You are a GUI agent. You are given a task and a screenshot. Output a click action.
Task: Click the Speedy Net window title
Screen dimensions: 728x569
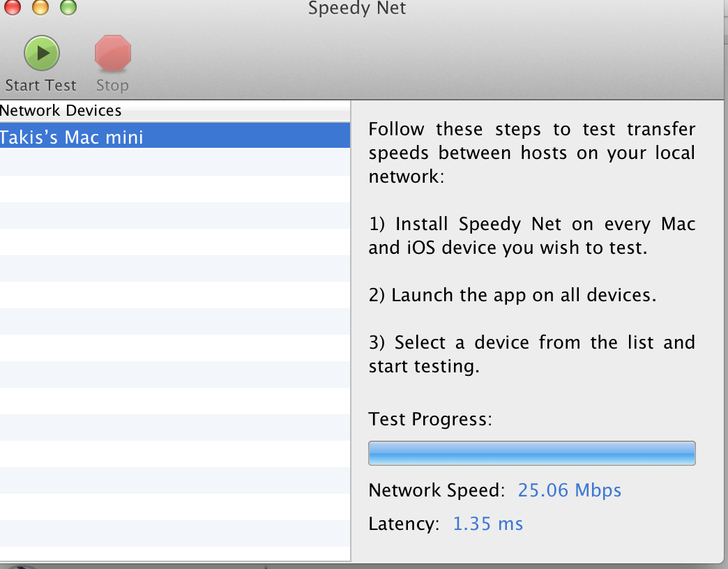coord(357,8)
